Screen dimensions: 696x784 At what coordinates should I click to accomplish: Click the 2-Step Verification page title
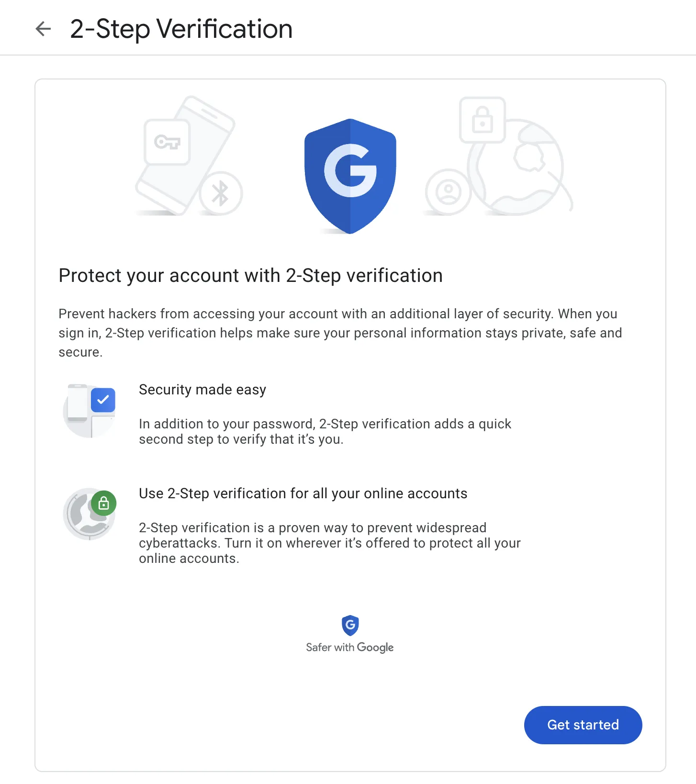181,29
